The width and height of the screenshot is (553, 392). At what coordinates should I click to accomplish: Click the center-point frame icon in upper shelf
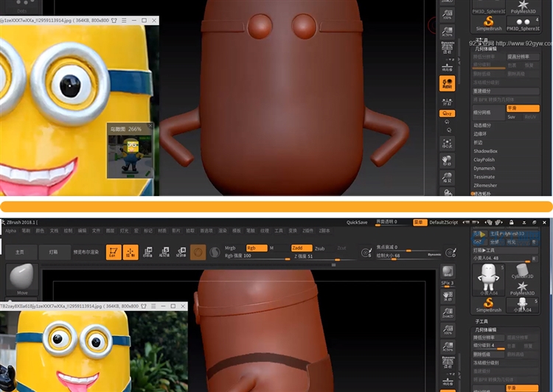pos(448,143)
